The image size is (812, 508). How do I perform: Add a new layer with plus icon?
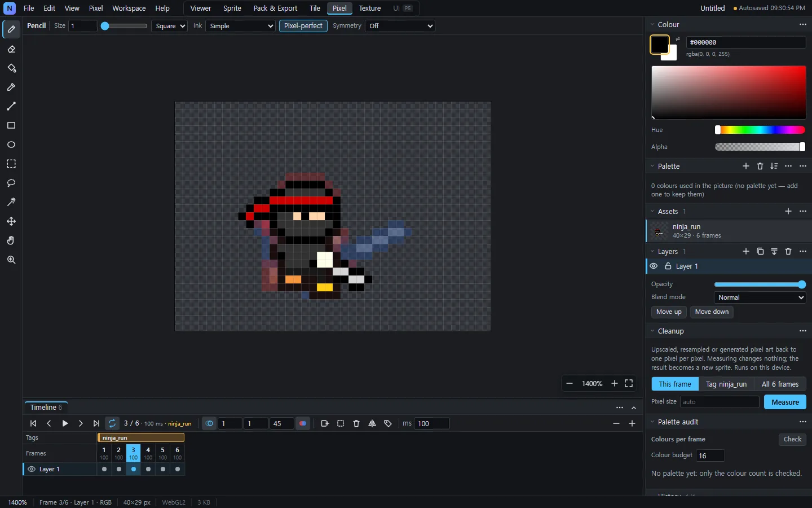pyautogui.click(x=746, y=251)
